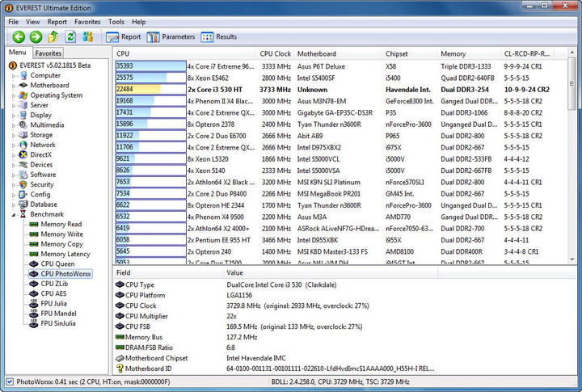Screen dimensions: 582x392
Task: Sort results by the Motherboard column header
Action: [338, 54]
